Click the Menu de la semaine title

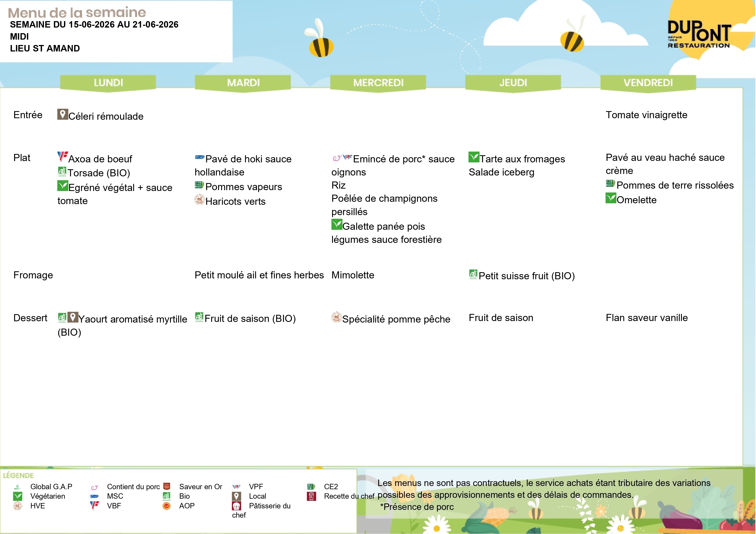77,12
